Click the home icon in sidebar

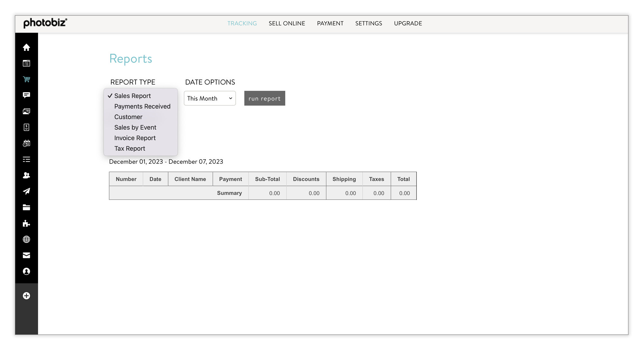coord(26,47)
